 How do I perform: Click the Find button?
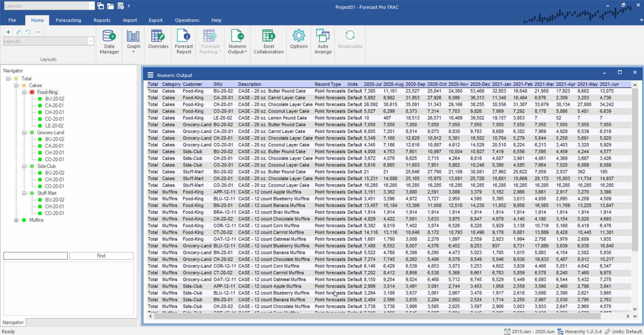pos(101,256)
